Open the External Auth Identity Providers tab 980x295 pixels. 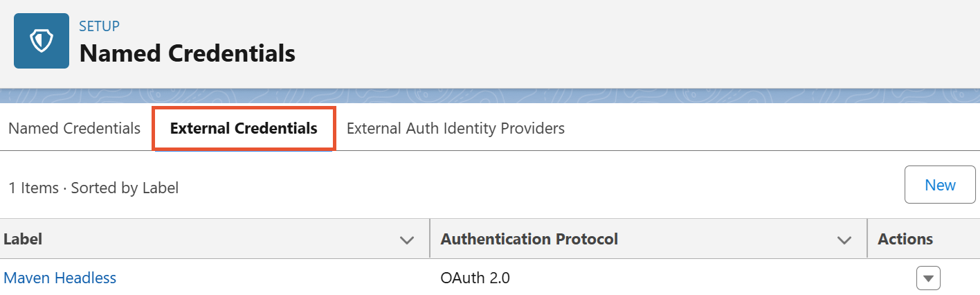[x=455, y=128]
